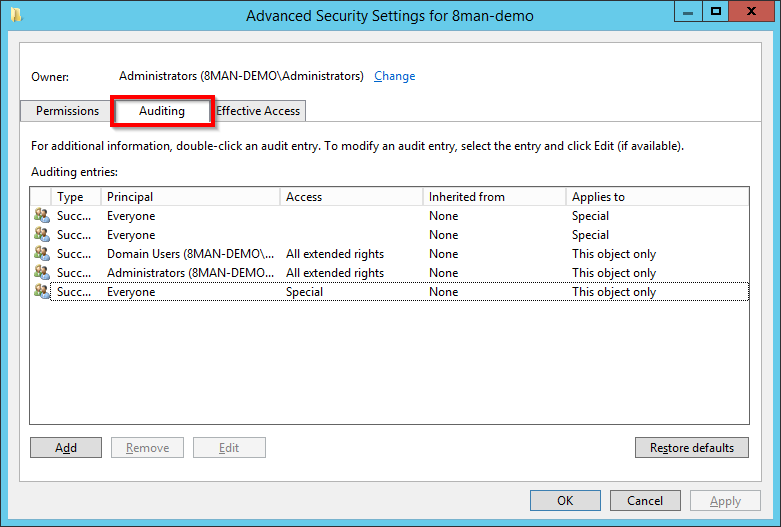
Task: Sort entries by Access column header
Action: [x=350, y=197]
